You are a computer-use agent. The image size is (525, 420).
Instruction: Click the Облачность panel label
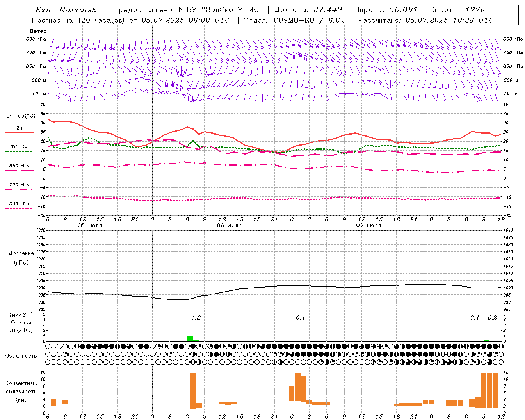(21, 356)
